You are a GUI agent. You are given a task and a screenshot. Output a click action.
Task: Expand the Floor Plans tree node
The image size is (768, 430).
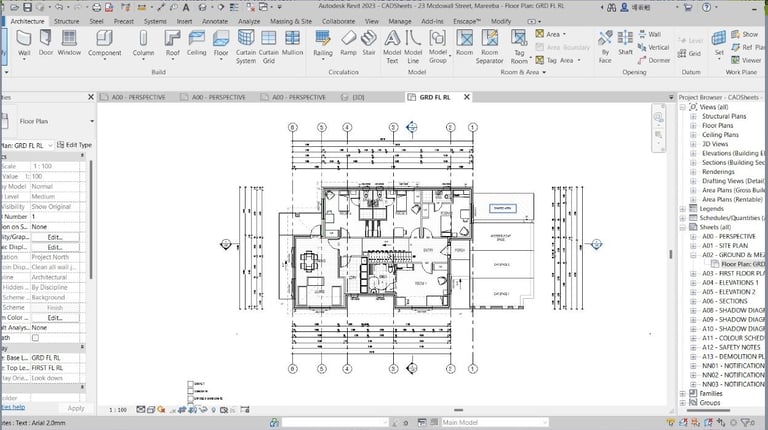[x=693, y=126]
